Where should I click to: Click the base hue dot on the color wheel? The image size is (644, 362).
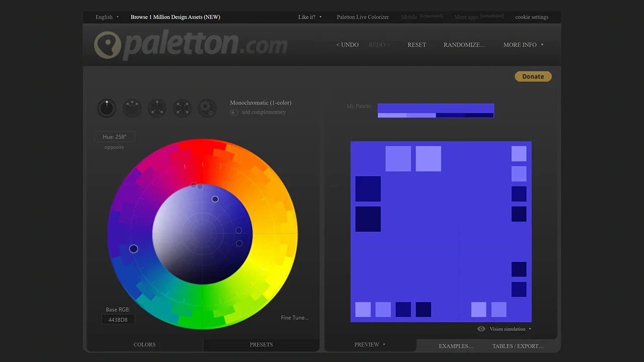133,249
